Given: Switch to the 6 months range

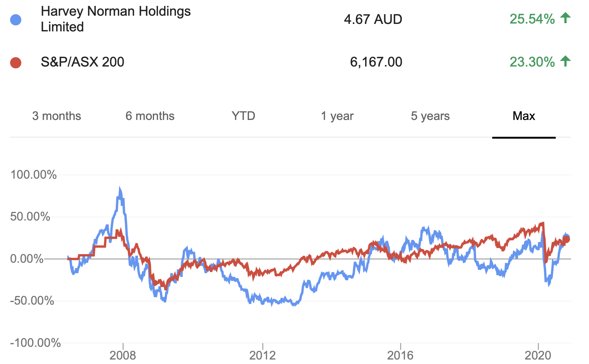Looking at the screenshot, I should pos(150,116).
